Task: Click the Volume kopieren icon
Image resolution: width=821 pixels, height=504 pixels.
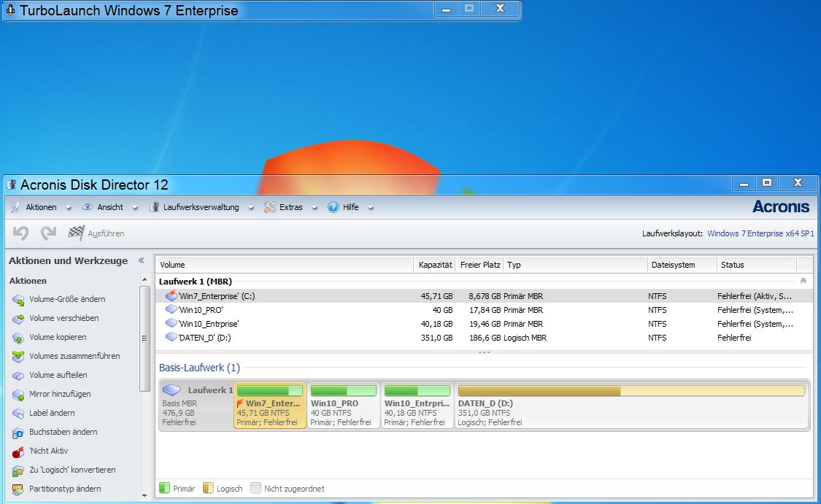Action: click(18, 338)
